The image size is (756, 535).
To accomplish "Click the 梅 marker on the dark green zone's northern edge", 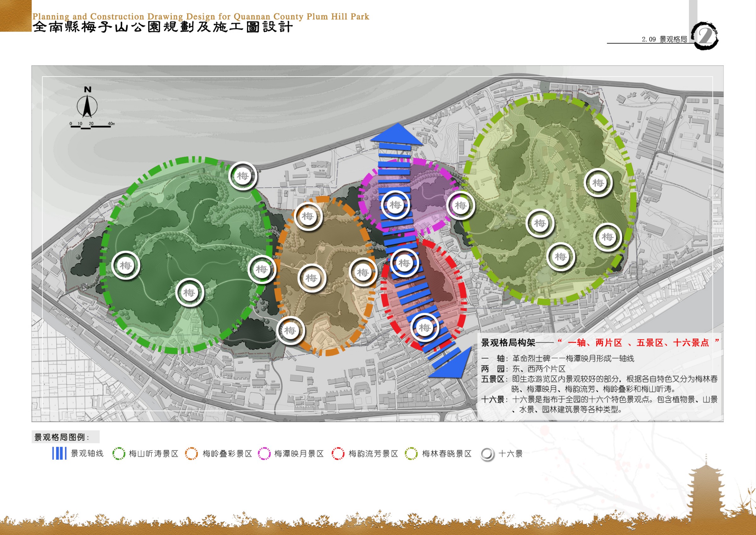I will [243, 176].
